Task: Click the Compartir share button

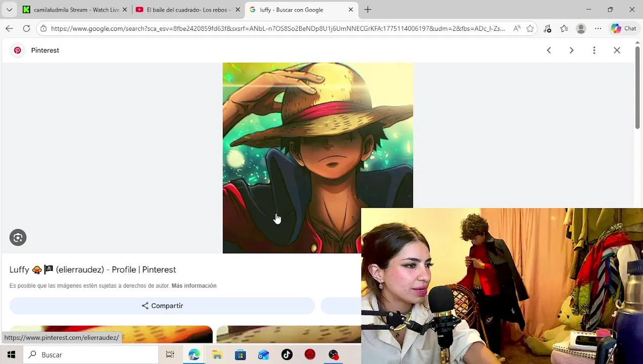Action: 162,306
